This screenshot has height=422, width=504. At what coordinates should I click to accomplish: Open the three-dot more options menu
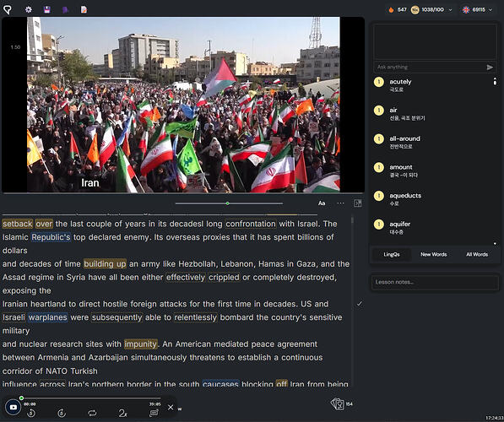(340, 203)
